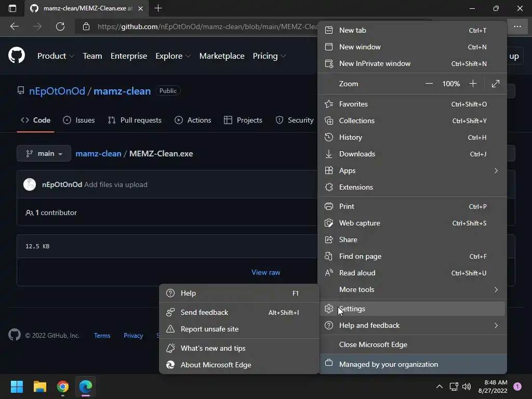532x399 pixels.
Task: Click the View raw link
Action: coord(265,272)
